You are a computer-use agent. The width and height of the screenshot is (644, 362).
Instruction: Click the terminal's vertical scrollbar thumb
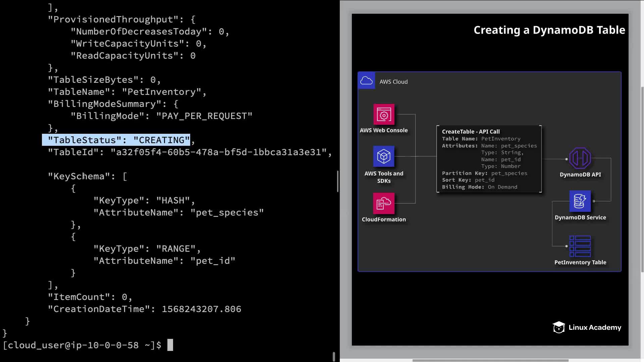pyautogui.click(x=337, y=181)
